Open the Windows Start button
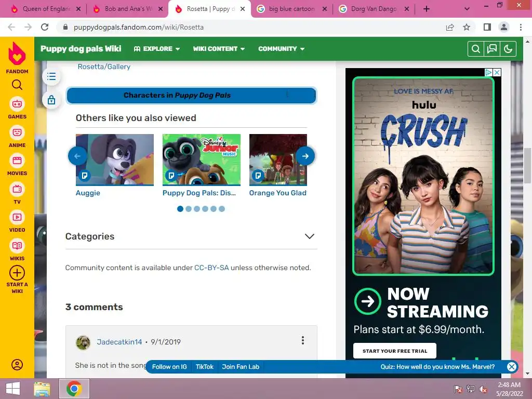This screenshot has width=532, height=399. [13, 389]
